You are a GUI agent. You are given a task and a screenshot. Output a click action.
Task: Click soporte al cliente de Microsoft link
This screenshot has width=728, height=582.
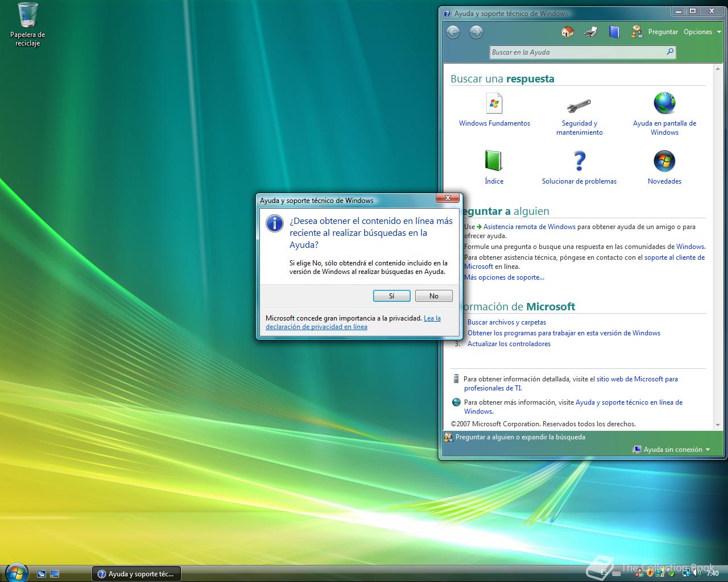pos(584,262)
